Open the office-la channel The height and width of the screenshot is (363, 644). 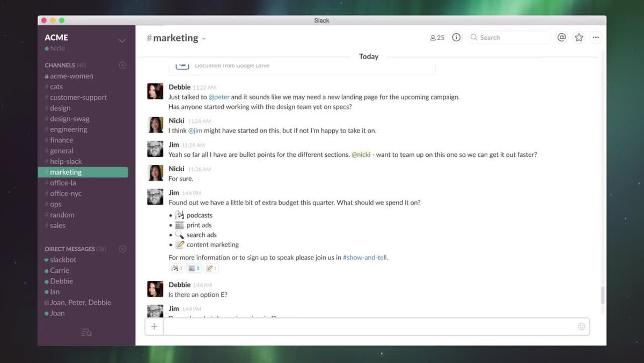[x=63, y=183]
